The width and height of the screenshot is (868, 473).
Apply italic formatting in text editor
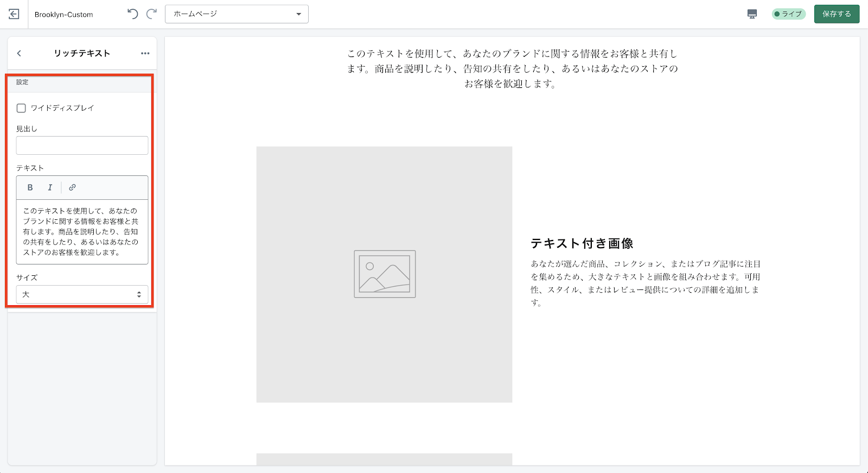pos(50,187)
